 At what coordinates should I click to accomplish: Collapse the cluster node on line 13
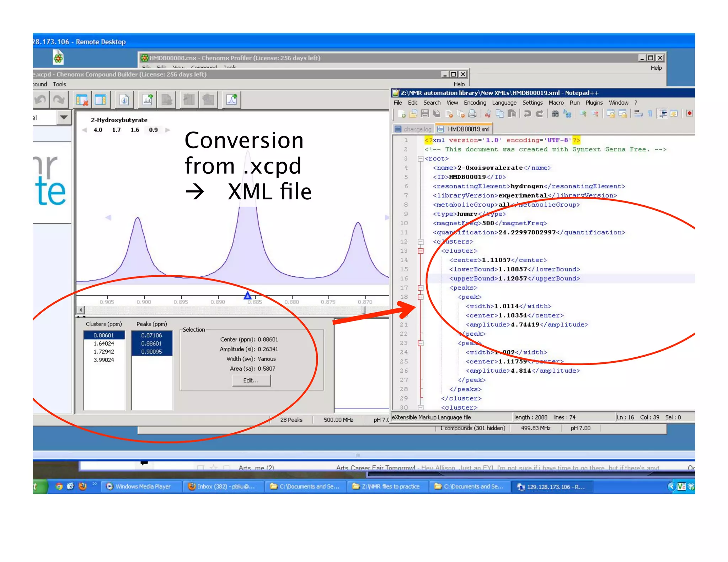click(x=421, y=251)
